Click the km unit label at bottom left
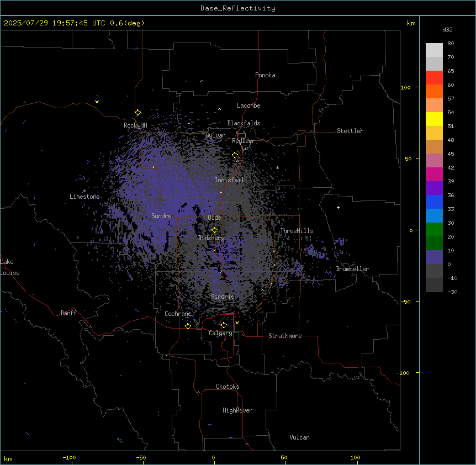 point(8,459)
